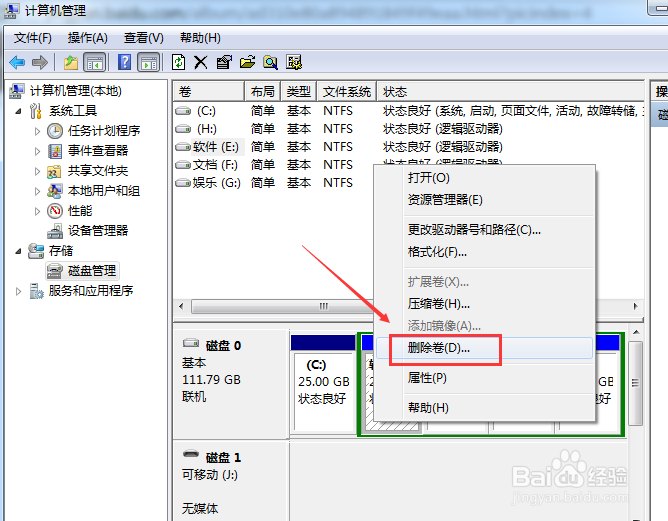Select the 娱乐 (G:) volume row

(x=273, y=182)
